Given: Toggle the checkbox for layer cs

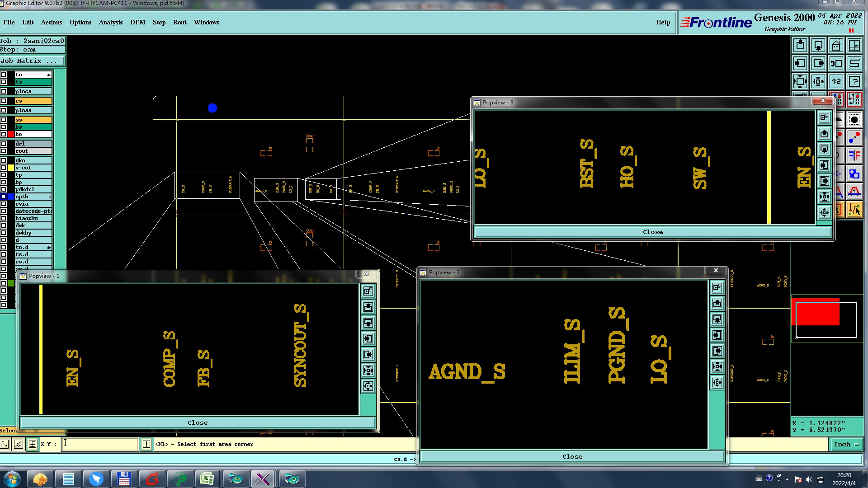Looking at the screenshot, I should click(4, 101).
